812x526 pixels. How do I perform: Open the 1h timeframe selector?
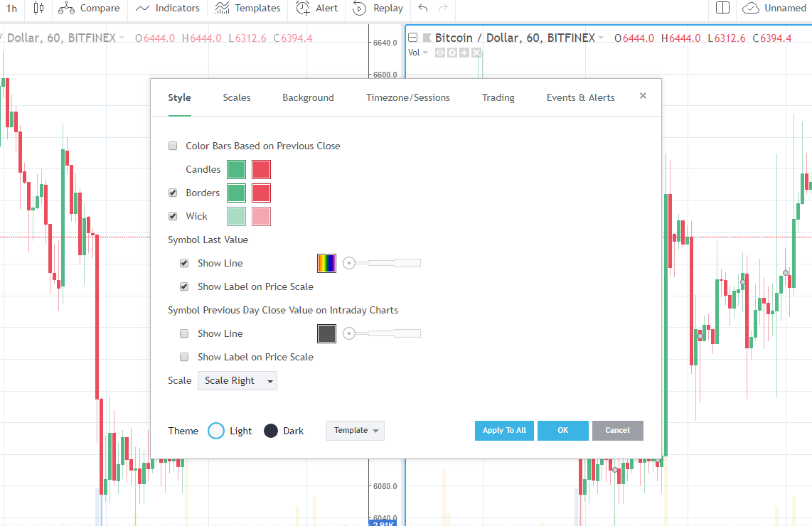pyautogui.click(x=11, y=9)
